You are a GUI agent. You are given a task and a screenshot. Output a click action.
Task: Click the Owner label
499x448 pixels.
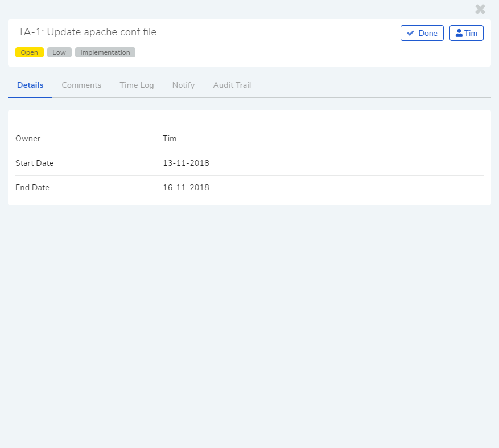click(28, 138)
